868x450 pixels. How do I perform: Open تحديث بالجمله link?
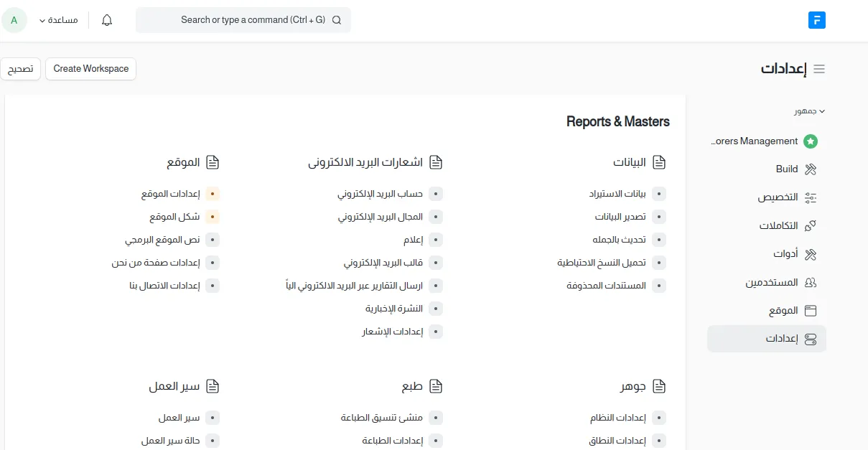(619, 240)
